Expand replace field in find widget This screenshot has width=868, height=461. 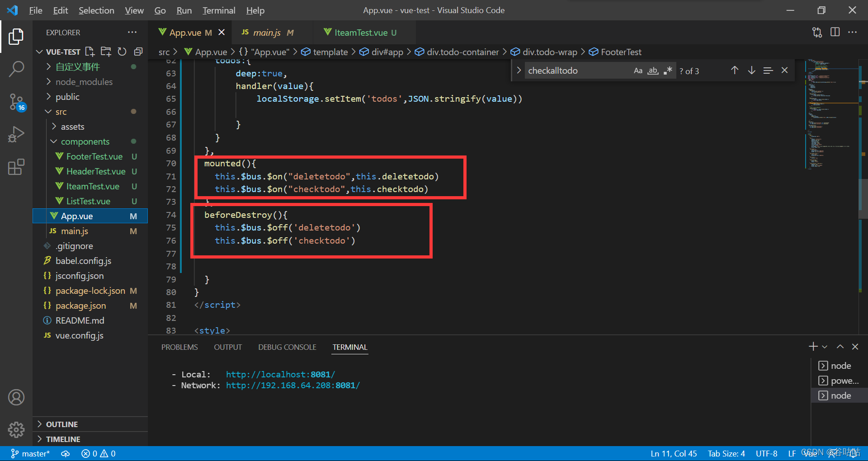[x=519, y=71]
